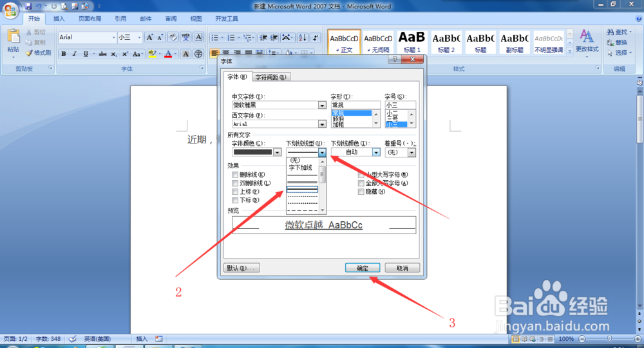The width and height of the screenshot is (644, 348).
Task: Click the Word help question icon
Action: pyautogui.click(x=639, y=19)
